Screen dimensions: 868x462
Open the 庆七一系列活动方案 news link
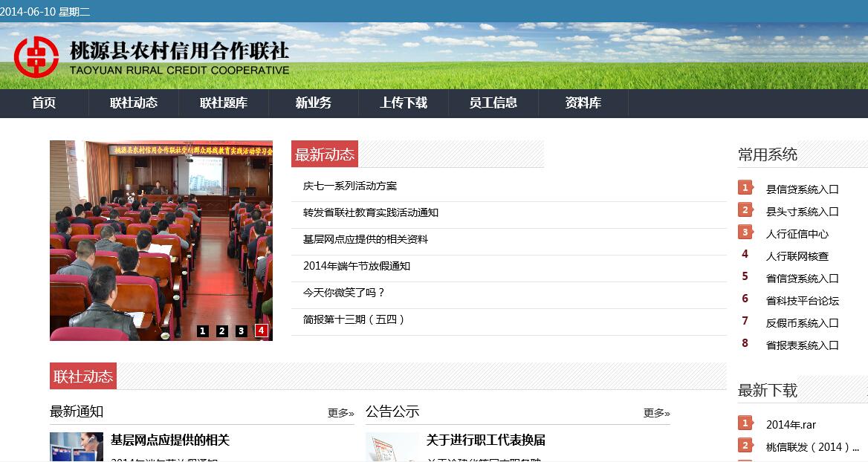coord(350,186)
